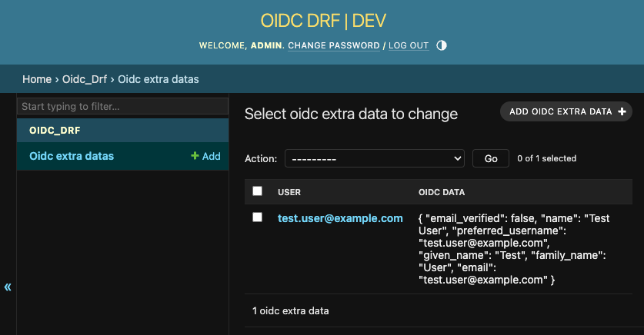Click the Action dropdown chevron arrow
644x335 pixels.
click(457, 158)
